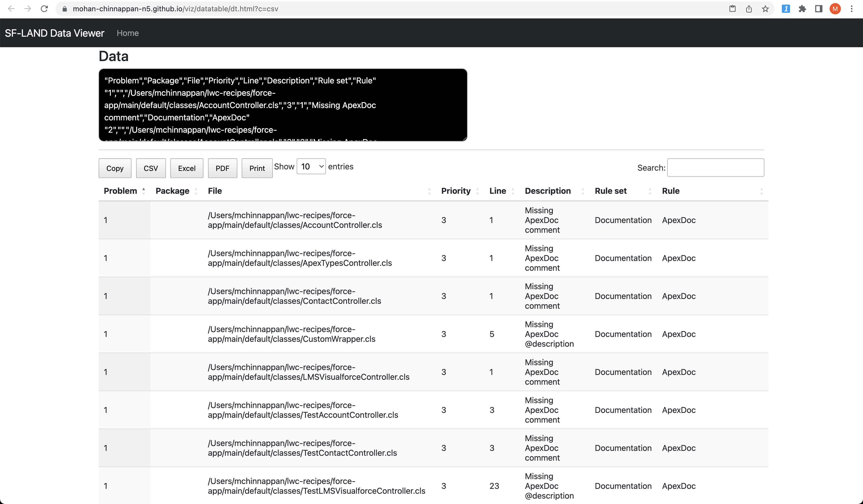Go back to the previous page
Viewport: 863px width, 504px height.
click(11, 9)
